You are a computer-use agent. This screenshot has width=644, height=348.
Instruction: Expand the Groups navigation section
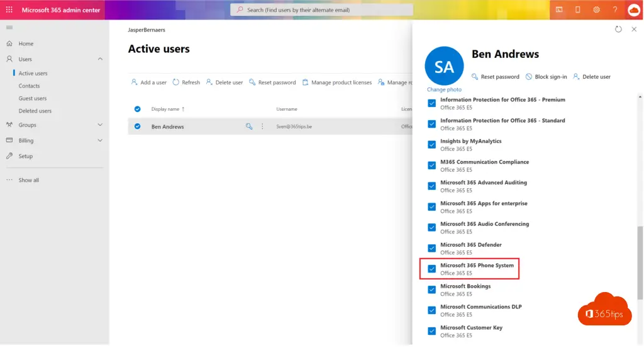100,125
